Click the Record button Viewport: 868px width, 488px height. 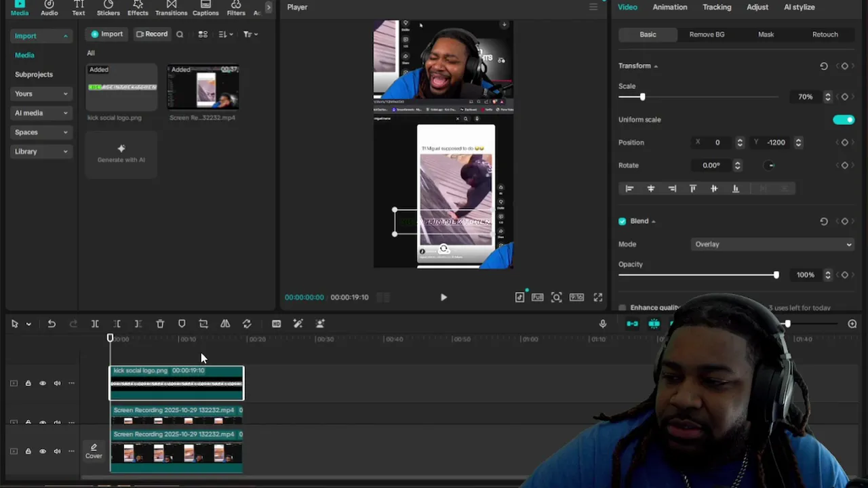pyautogui.click(x=152, y=34)
